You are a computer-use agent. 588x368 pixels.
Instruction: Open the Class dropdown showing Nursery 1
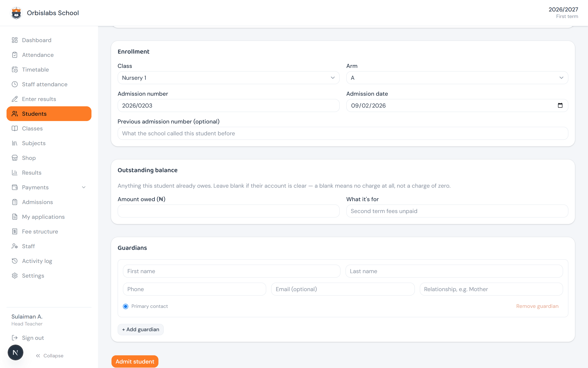tap(228, 78)
